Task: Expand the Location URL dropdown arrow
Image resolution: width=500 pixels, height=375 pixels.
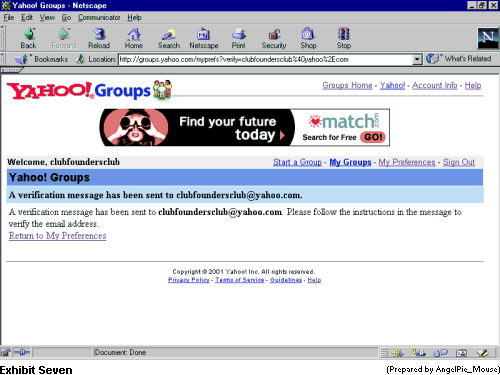Action: click(x=417, y=59)
